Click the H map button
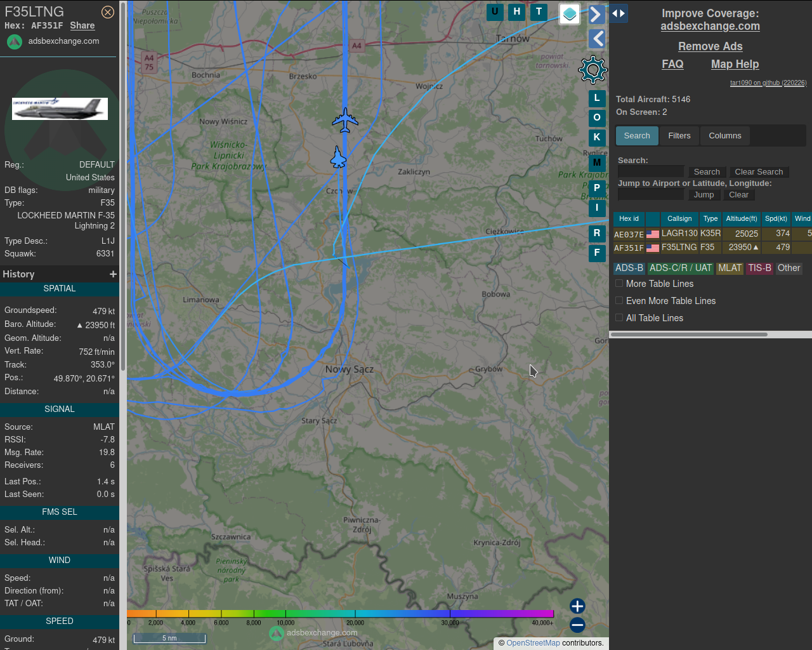This screenshot has width=812, height=650. (x=517, y=12)
